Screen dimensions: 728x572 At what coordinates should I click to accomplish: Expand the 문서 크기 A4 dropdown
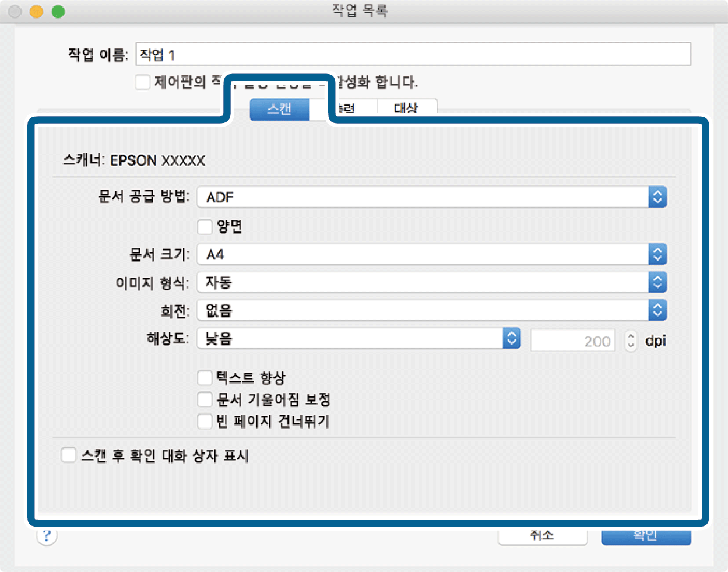point(431,254)
